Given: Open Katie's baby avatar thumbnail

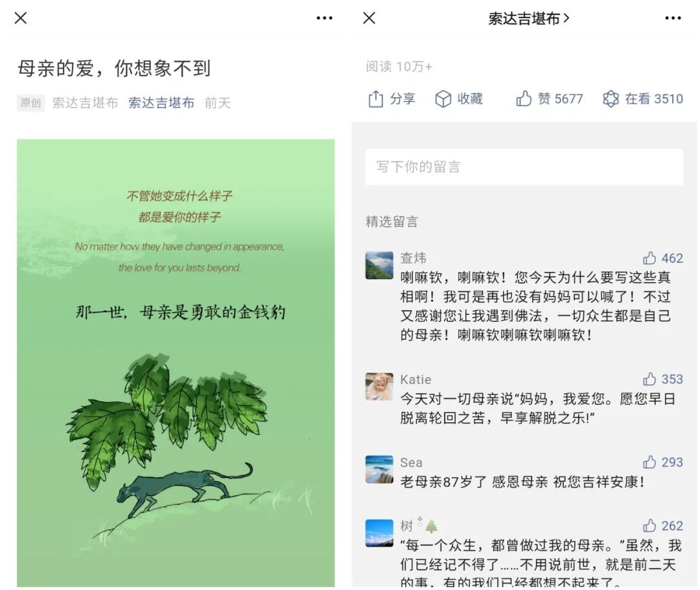Looking at the screenshot, I should pos(379,387).
